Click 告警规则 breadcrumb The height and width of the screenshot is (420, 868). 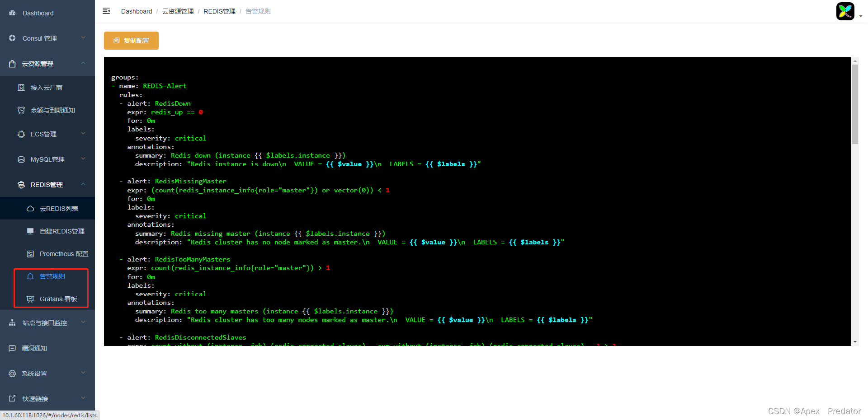[258, 11]
